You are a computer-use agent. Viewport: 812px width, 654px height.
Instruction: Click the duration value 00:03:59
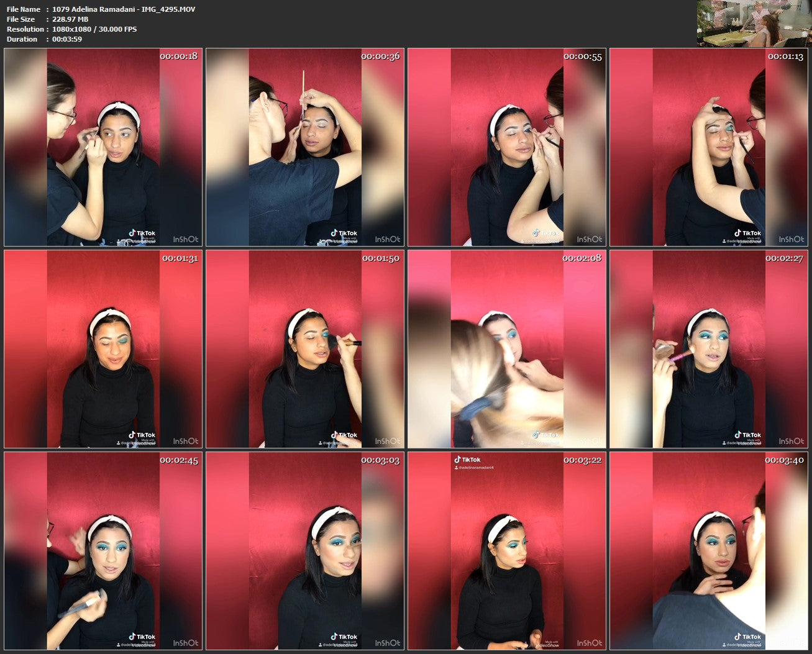pos(67,39)
